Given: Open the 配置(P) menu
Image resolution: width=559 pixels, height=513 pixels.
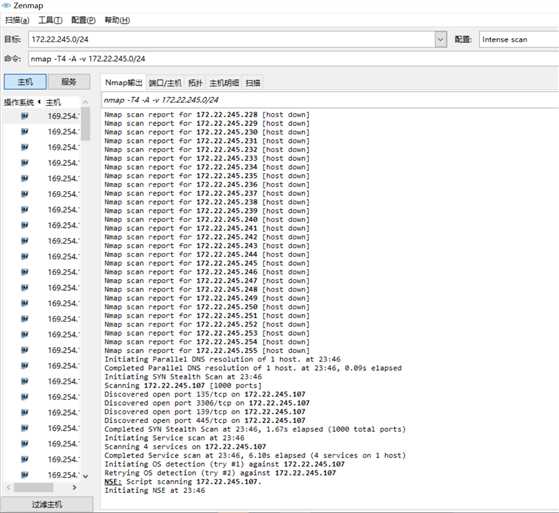Looking at the screenshot, I should coord(83,20).
